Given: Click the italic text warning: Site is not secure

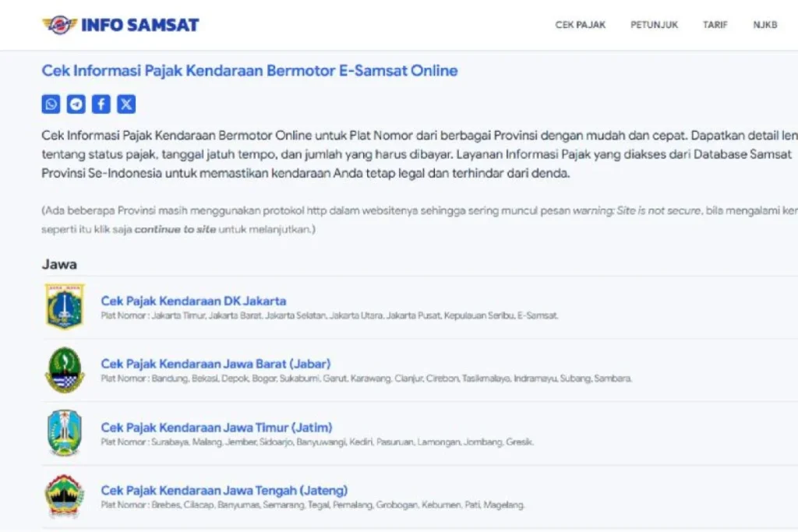Looking at the screenshot, I should [637, 210].
